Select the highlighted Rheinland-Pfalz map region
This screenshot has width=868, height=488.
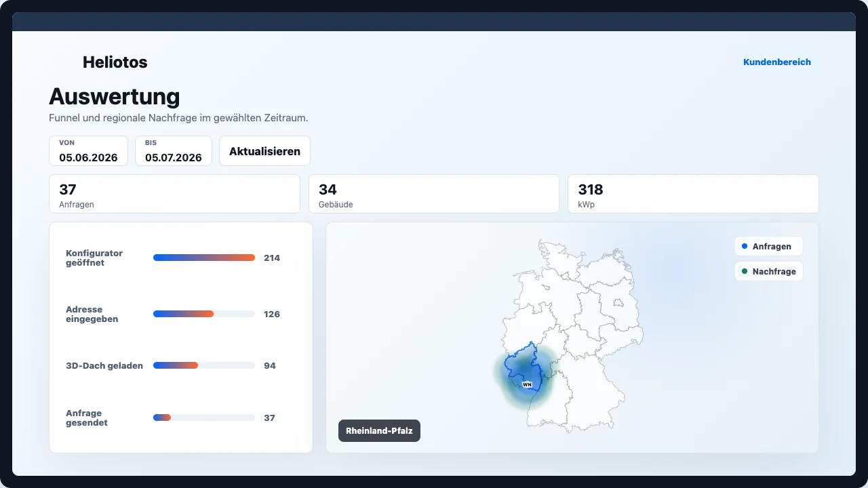tap(524, 366)
